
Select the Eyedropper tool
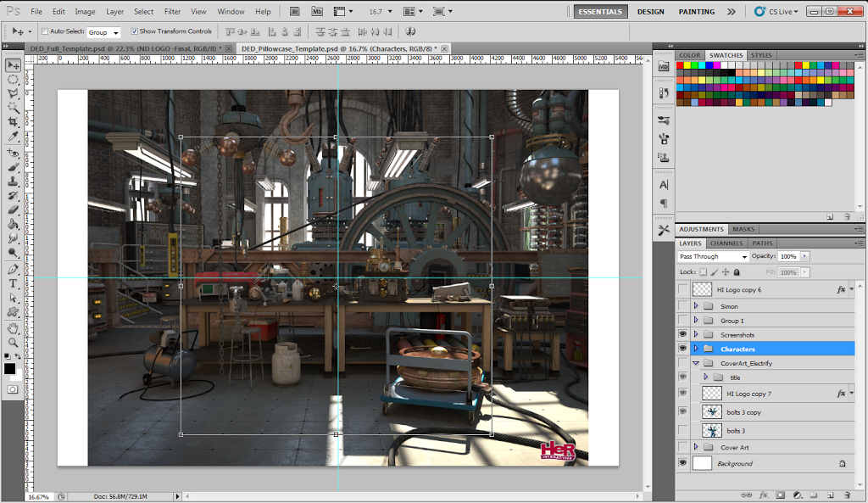point(13,137)
